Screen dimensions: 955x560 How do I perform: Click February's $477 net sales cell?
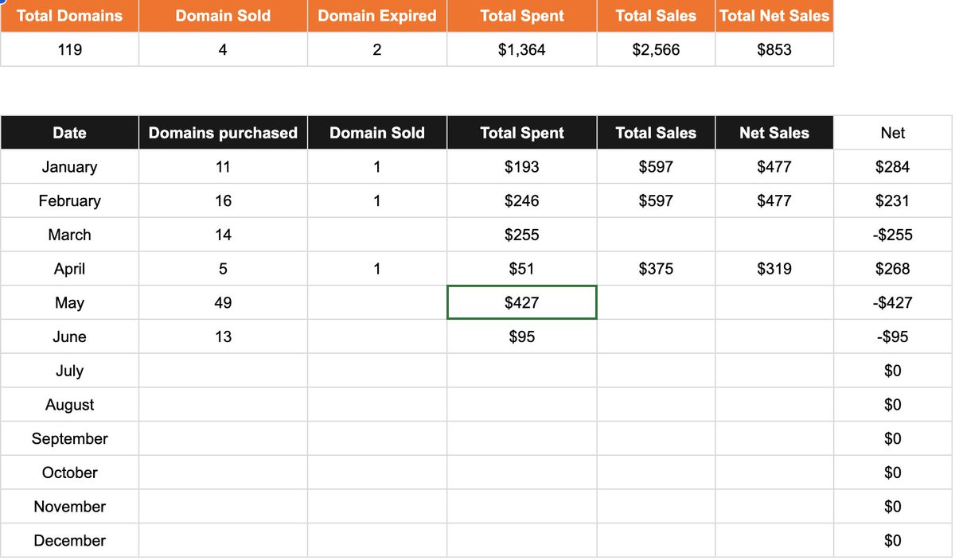pos(774,200)
